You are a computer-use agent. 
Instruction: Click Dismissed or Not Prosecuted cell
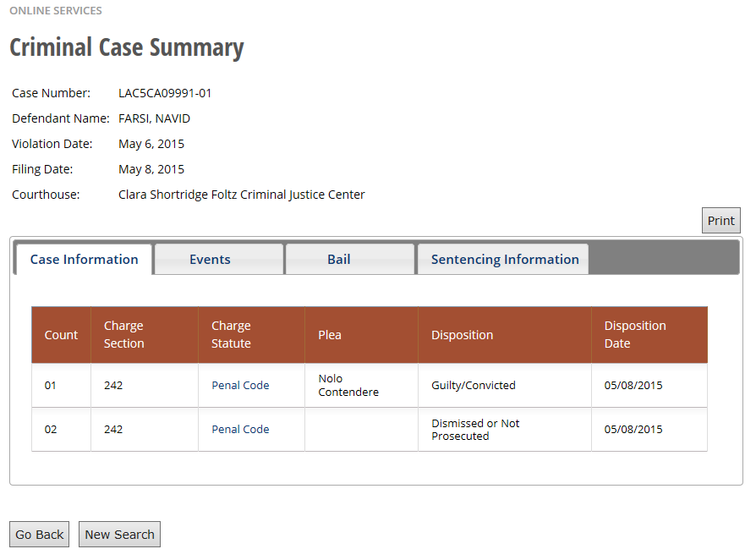505,429
